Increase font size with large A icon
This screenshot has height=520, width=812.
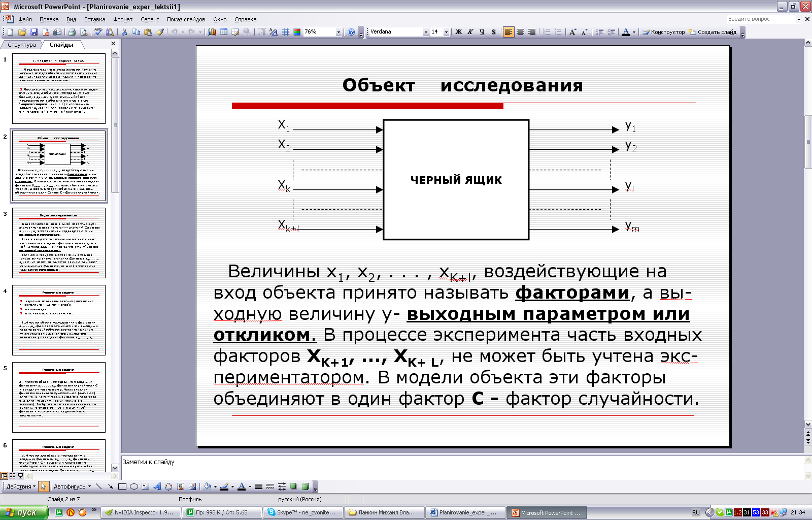(572, 32)
